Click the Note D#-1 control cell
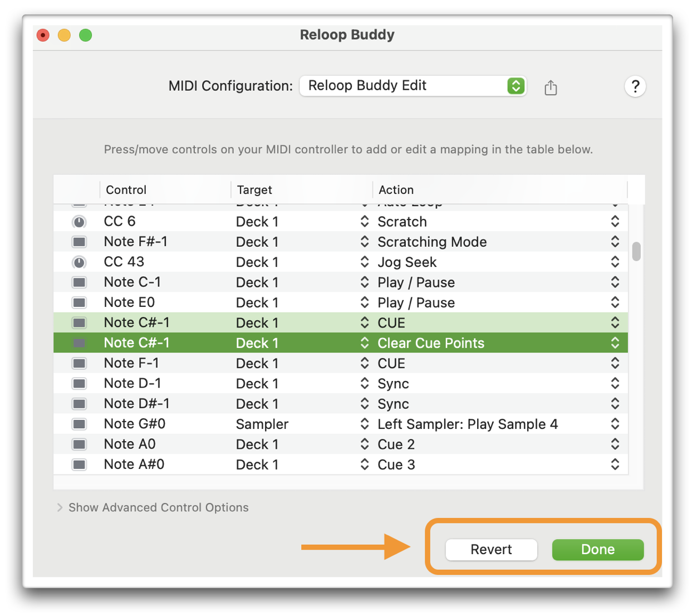 coord(137,404)
